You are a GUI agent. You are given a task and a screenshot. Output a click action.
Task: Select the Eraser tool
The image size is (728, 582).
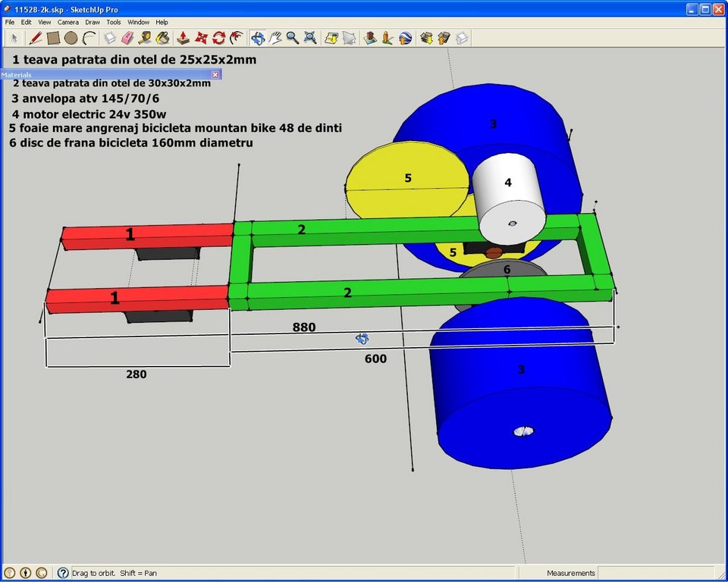coord(127,38)
